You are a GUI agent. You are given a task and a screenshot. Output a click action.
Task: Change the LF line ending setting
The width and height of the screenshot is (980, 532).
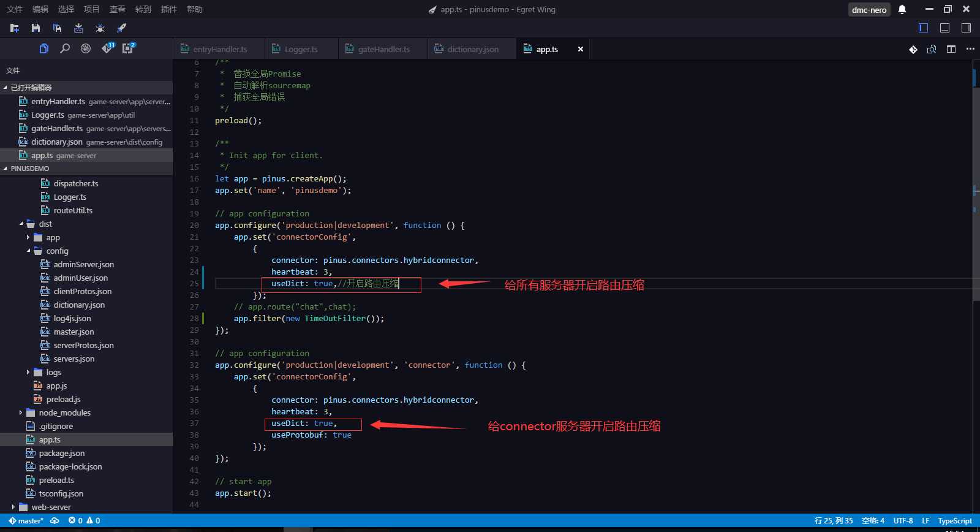click(x=926, y=521)
